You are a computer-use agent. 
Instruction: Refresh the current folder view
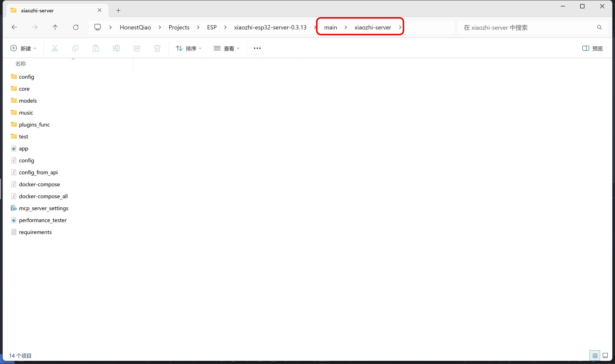[76, 27]
